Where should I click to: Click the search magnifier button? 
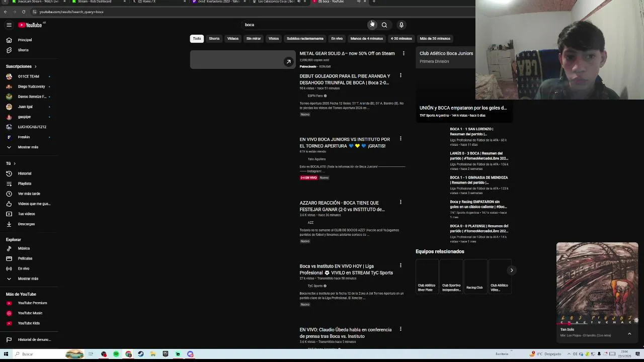[384, 25]
